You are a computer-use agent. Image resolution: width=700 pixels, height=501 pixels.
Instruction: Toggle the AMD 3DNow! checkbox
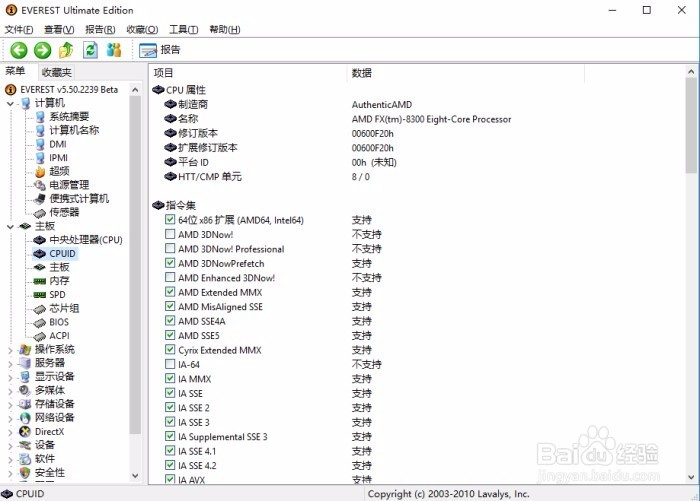(170, 234)
